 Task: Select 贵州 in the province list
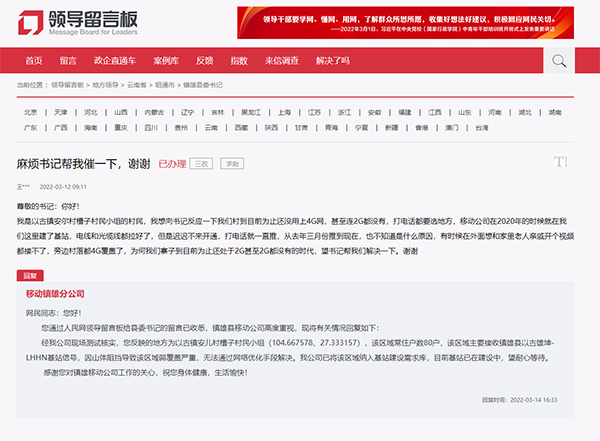181,127
